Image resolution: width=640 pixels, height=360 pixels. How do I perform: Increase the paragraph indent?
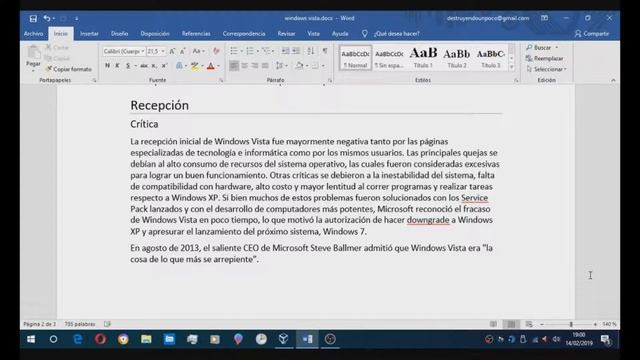(296, 51)
